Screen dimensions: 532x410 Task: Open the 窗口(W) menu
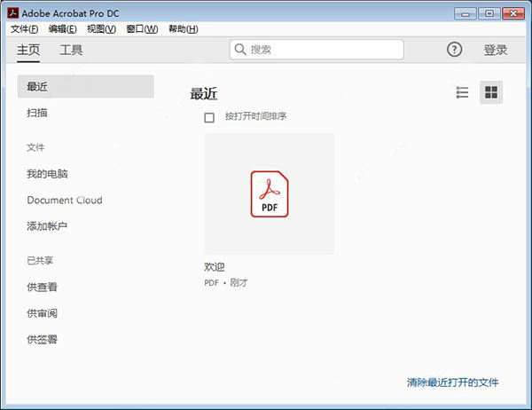click(x=142, y=29)
